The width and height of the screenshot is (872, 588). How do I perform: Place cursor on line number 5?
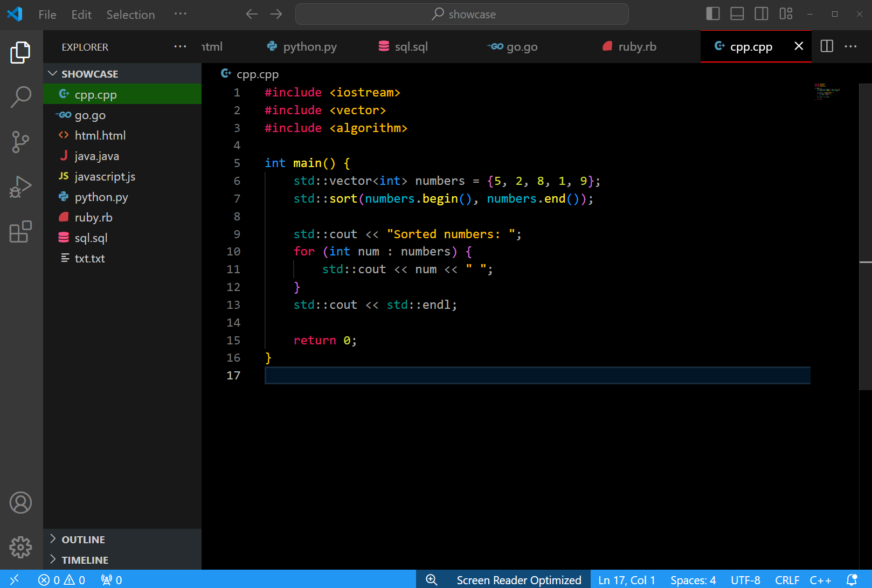237,163
